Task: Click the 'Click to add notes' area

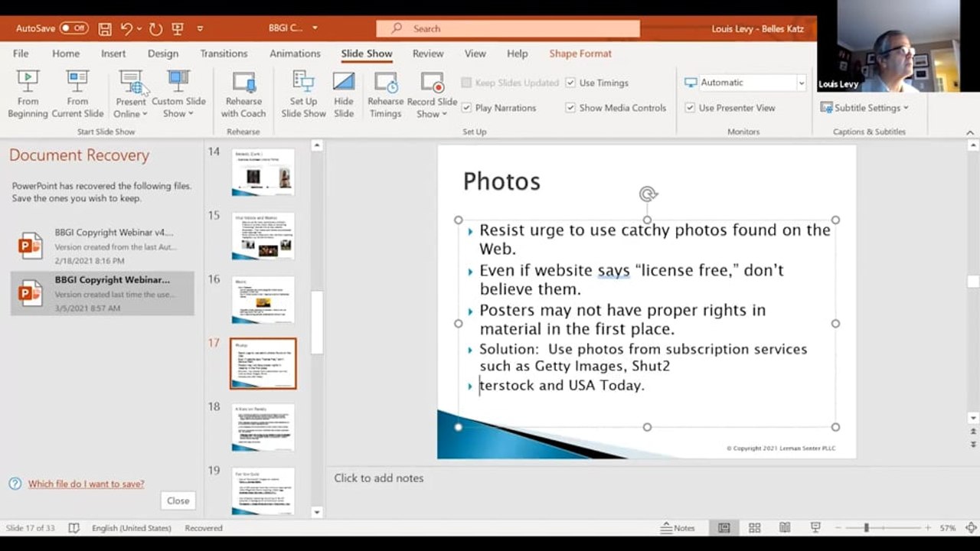Action: [378, 478]
